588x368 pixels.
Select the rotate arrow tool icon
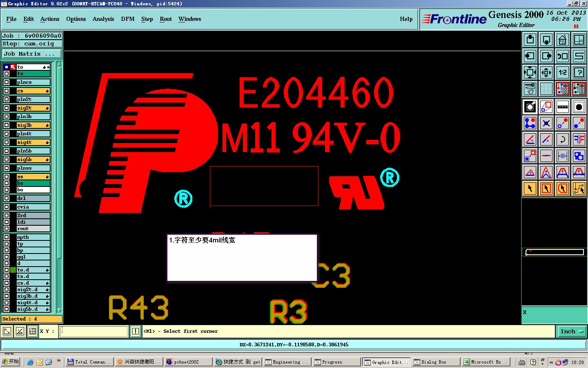point(563,139)
